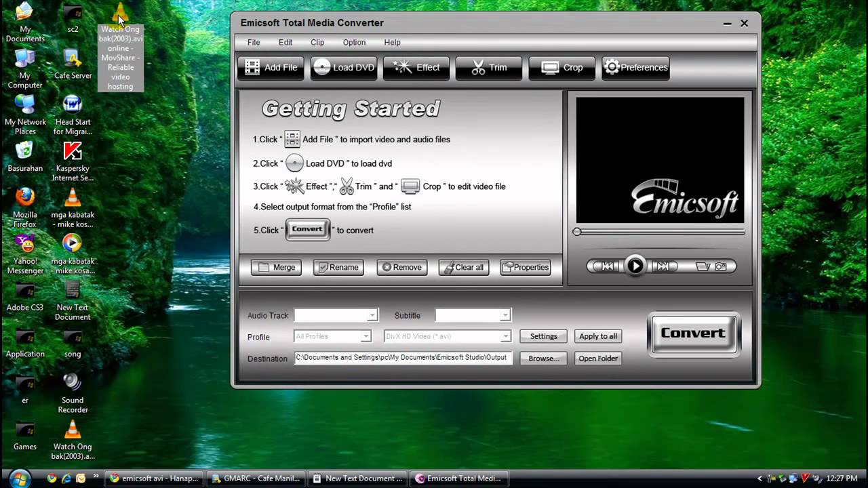The height and width of the screenshot is (488, 868).
Task: Click the preview seek slider handle
Action: [577, 232]
